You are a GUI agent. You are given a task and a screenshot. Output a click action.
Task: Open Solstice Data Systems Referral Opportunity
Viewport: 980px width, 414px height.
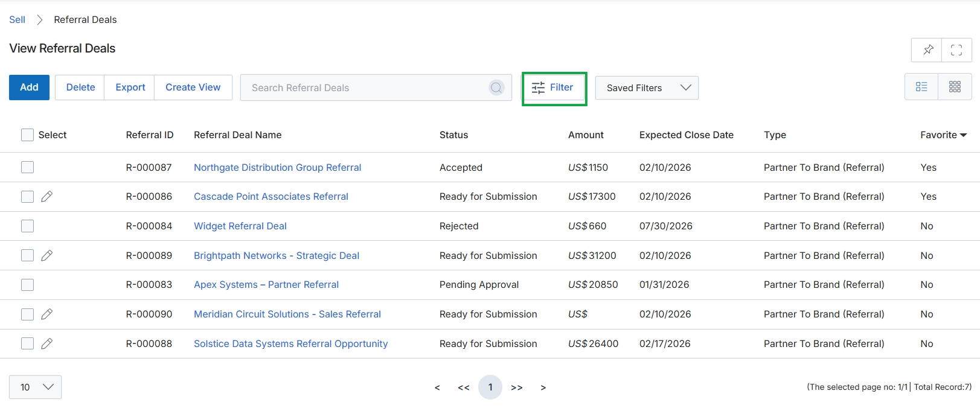[x=290, y=343]
